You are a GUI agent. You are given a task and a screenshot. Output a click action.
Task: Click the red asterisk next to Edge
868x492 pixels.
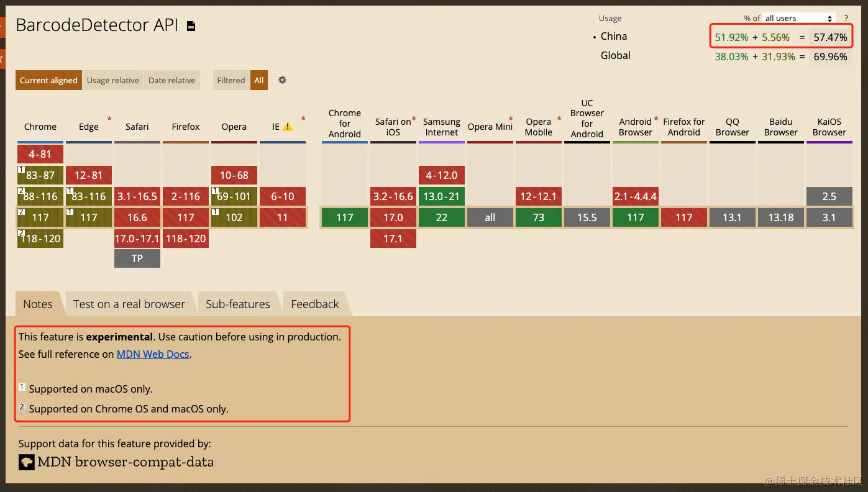pyautogui.click(x=110, y=119)
